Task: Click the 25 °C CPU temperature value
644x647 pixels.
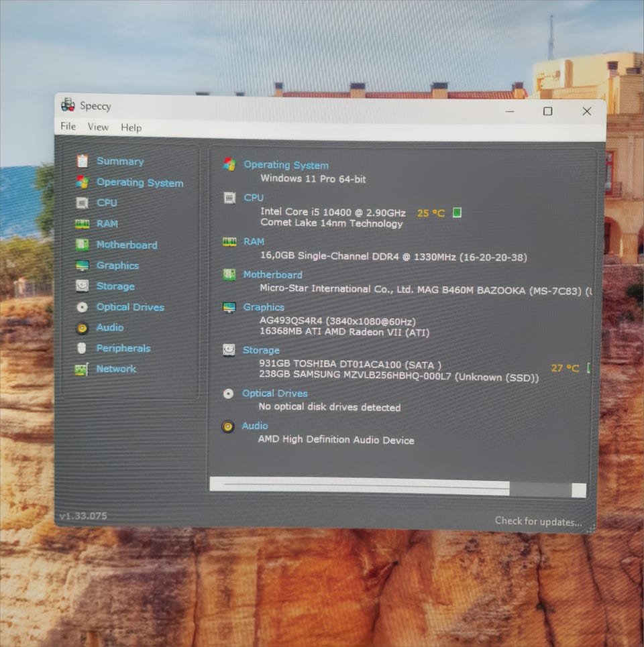Action: (x=431, y=213)
